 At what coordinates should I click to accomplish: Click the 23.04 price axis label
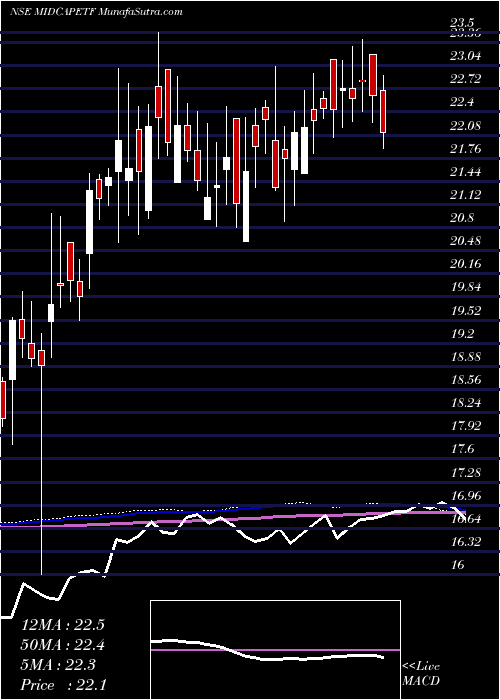(467, 57)
